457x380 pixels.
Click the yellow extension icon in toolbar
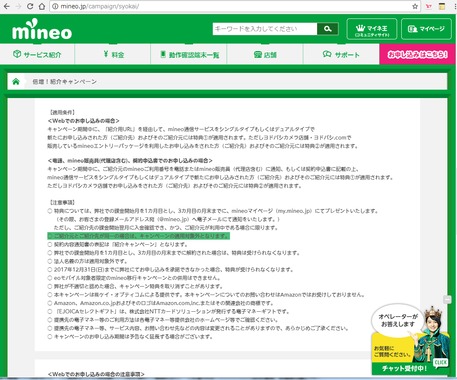(x=442, y=6)
